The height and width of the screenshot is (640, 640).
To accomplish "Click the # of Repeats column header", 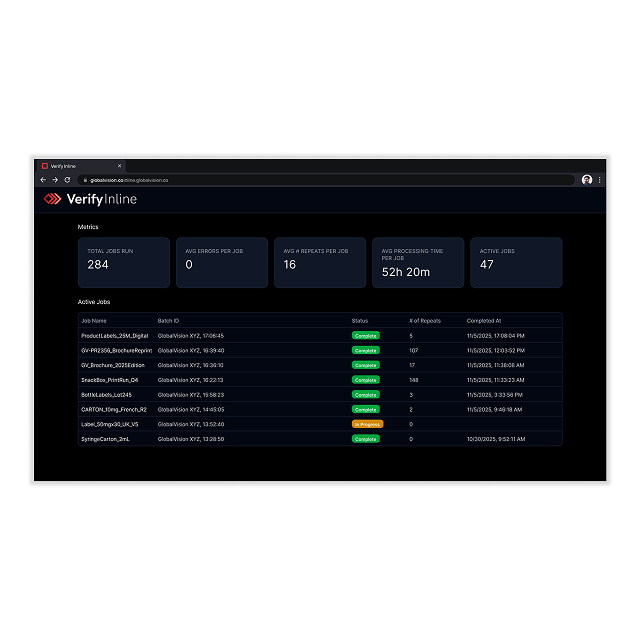I will [425, 321].
